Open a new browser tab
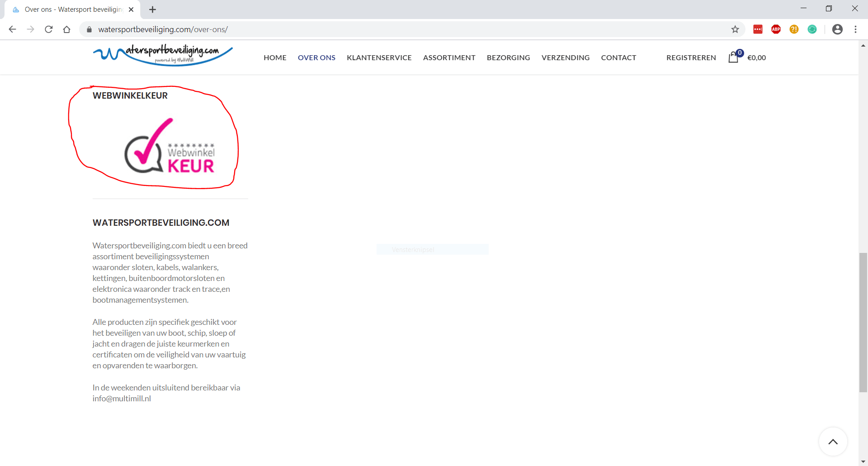Viewport: 868px width, 466px height. tap(153, 10)
